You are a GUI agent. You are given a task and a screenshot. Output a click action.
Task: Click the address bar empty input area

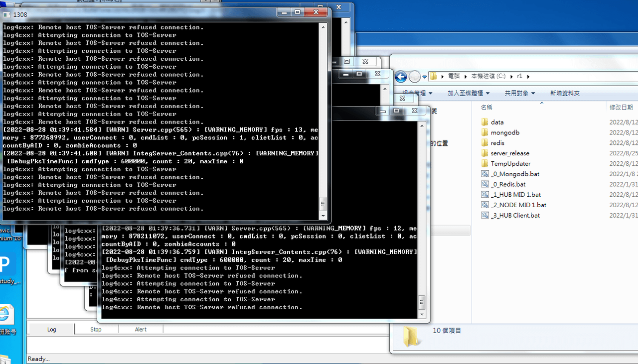pos(583,76)
